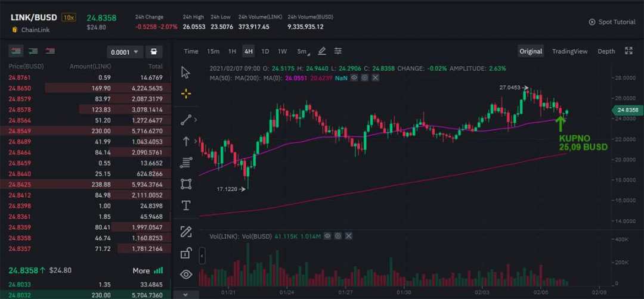Collapse the drawing toolbar with bottom chevron
The width and height of the screenshot is (644, 299).
point(185,294)
